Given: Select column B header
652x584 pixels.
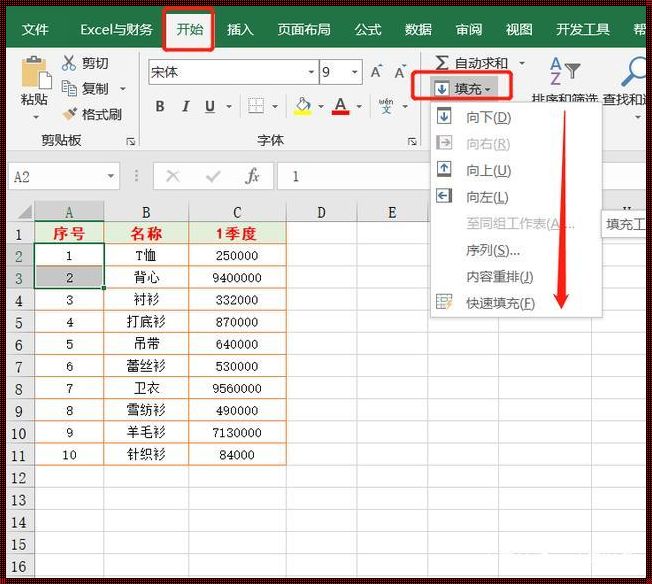Looking at the screenshot, I should pos(146,212).
